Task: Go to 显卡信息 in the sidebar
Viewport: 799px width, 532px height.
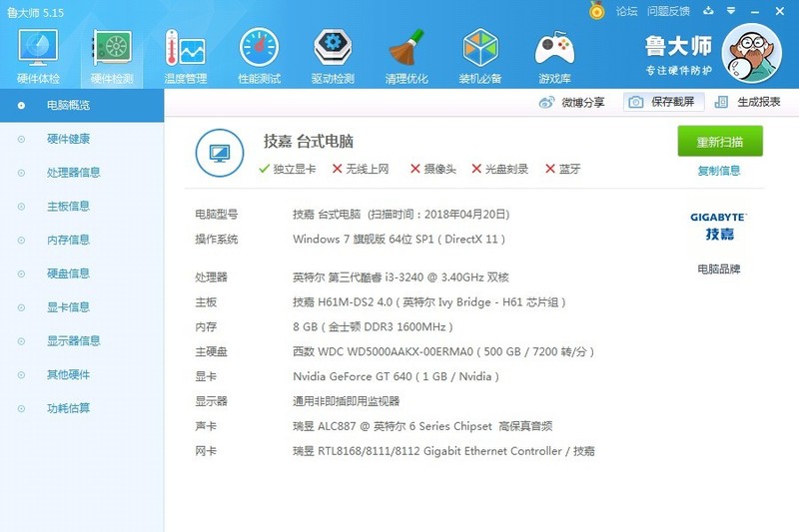Action: pos(68,307)
